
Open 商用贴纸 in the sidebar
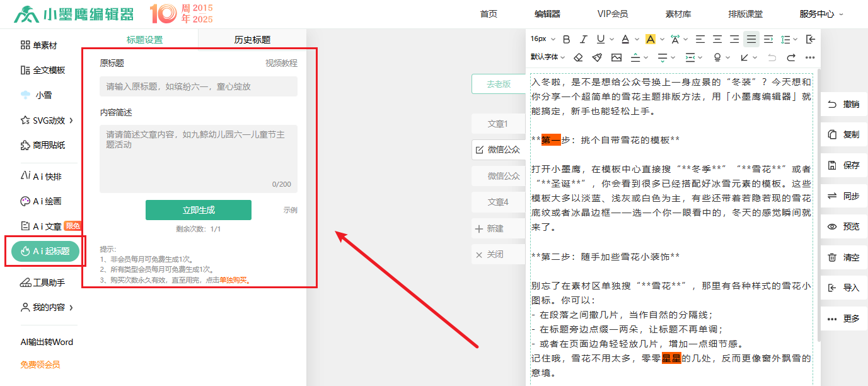click(x=42, y=145)
